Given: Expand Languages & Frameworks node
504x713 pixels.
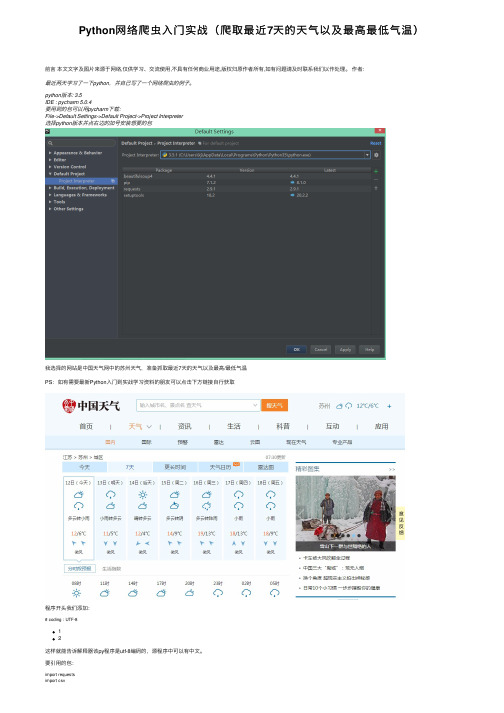Looking at the screenshot, I should 50,195.
